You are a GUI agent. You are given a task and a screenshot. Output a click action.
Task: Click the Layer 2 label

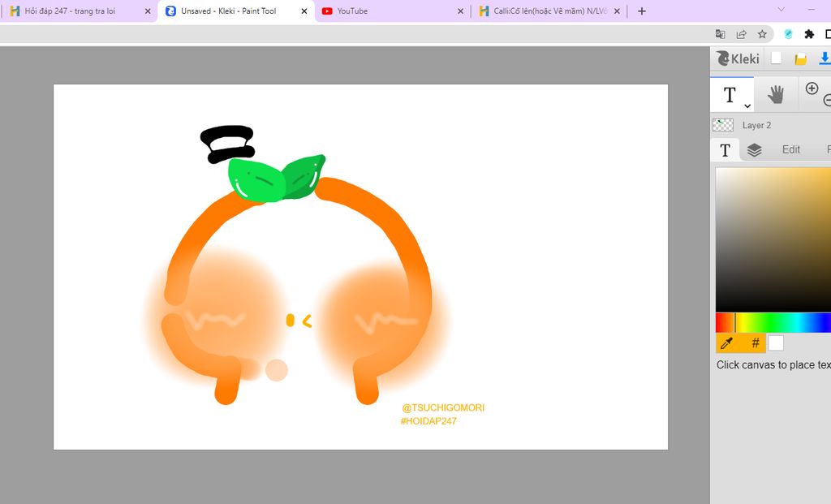pos(756,125)
